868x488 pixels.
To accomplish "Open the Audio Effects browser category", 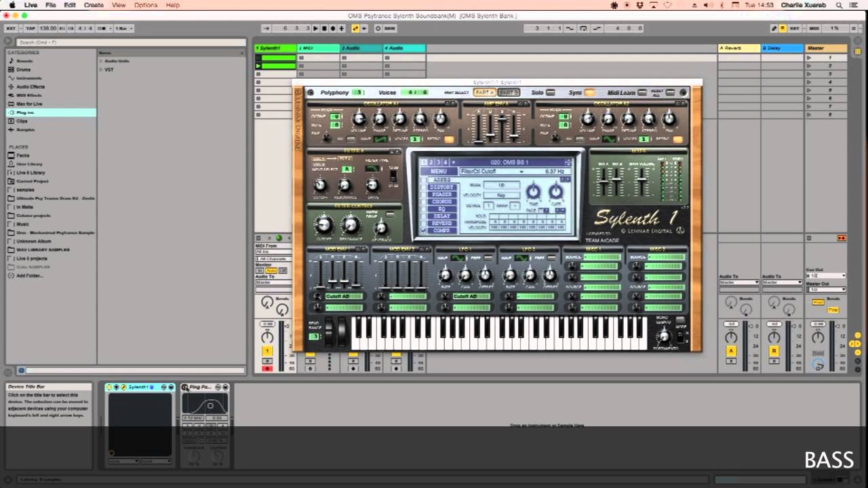I will click(x=31, y=87).
